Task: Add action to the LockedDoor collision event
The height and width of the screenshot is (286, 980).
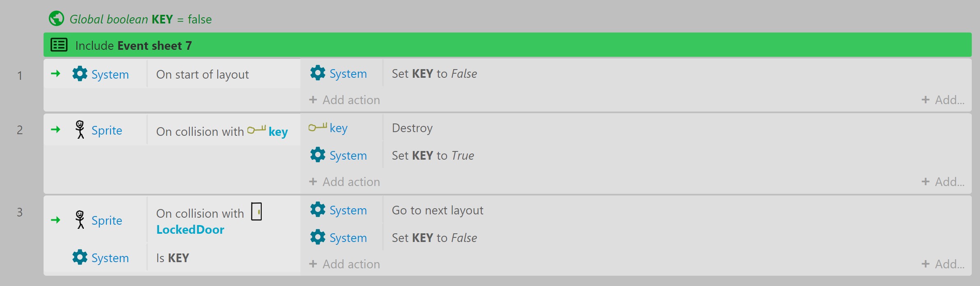Action: pos(344,264)
